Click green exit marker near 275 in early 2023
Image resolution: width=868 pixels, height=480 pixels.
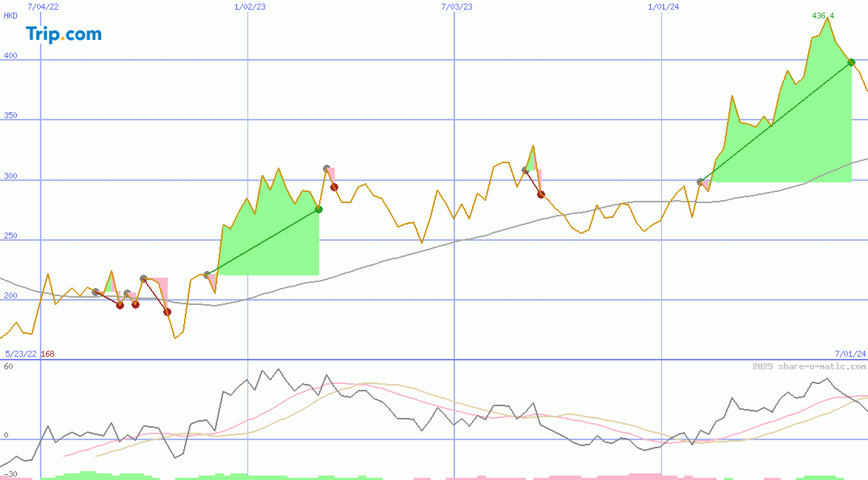click(319, 209)
